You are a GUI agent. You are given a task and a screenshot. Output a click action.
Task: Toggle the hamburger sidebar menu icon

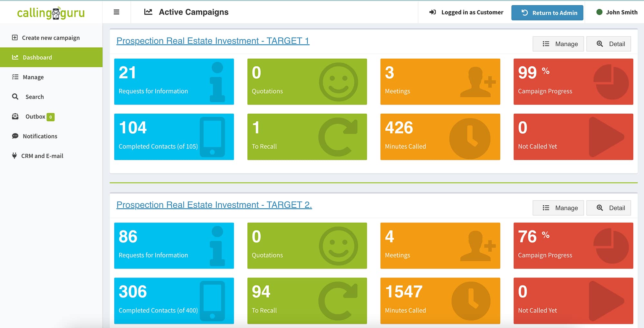[116, 12]
